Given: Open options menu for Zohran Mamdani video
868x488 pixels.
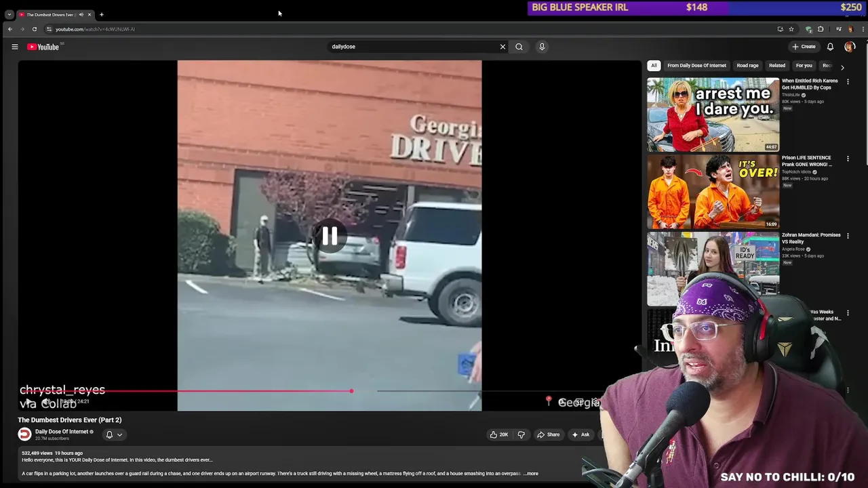Looking at the screenshot, I should [848, 236].
